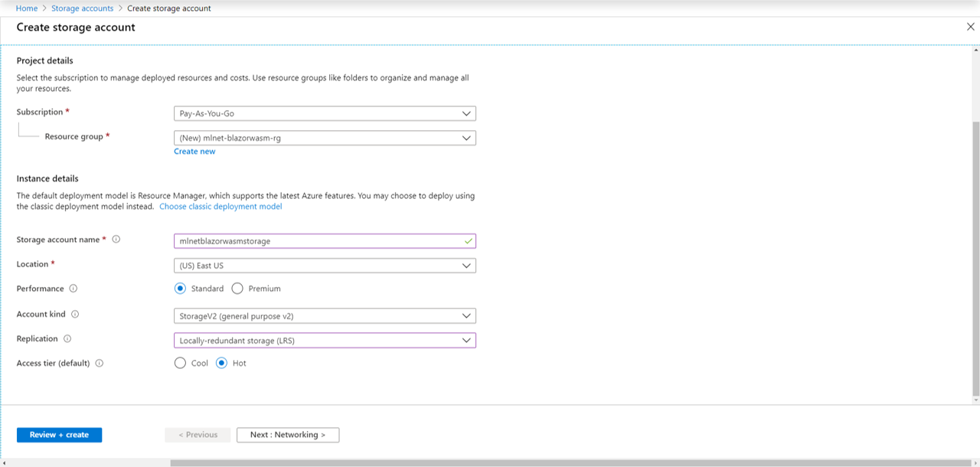Open the Performance info tooltip icon

coord(74,289)
